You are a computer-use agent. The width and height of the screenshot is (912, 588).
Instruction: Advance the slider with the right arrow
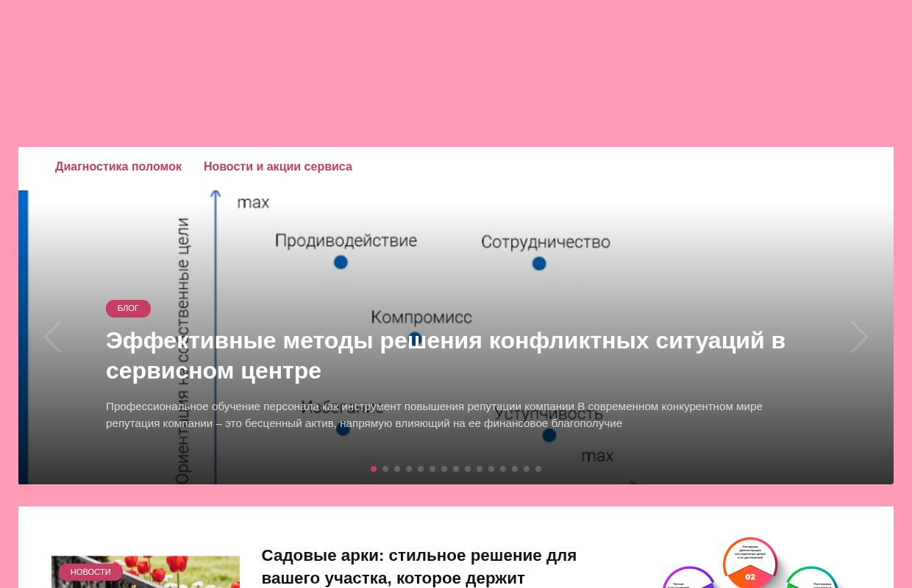859,337
